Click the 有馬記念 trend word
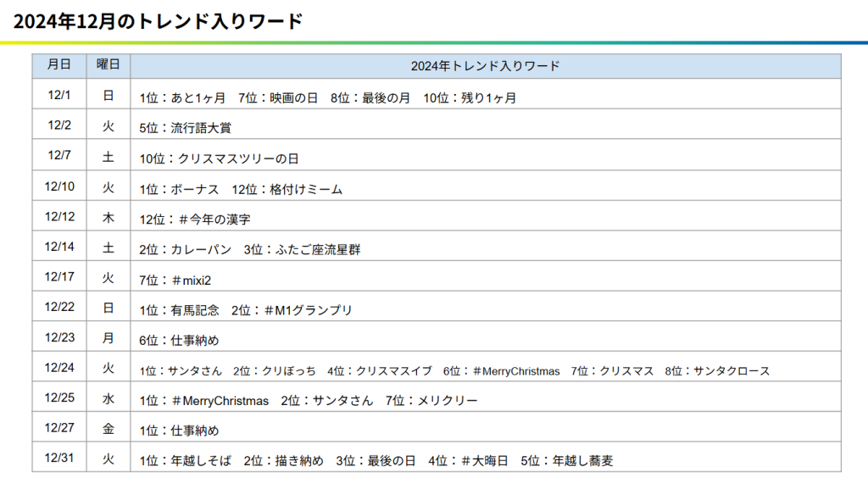Viewport: 868px width, 478px height. (x=195, y=310)
